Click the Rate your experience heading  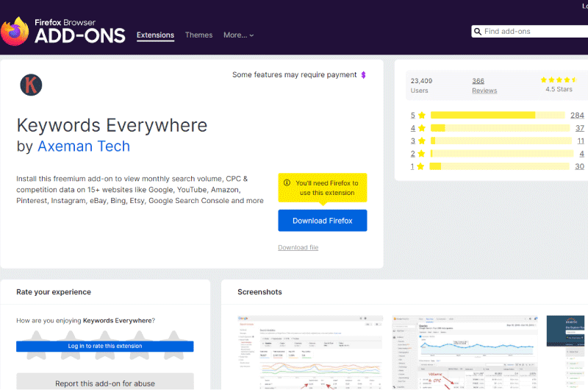[54, 292]
